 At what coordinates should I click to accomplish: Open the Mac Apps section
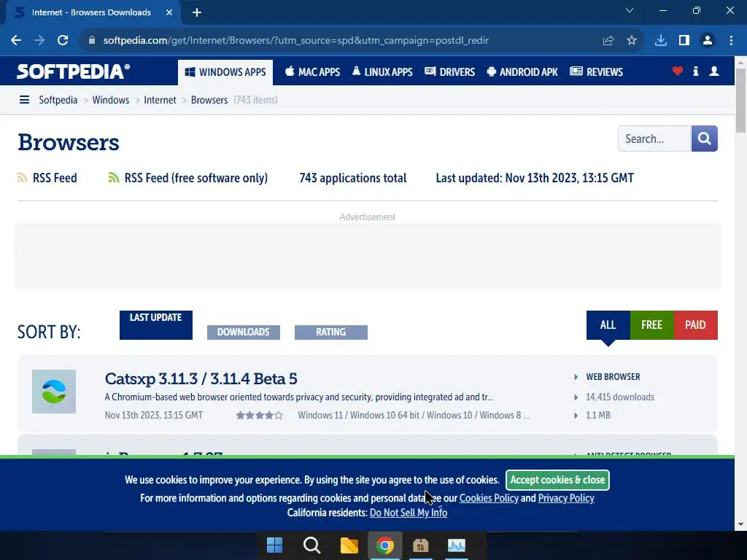tap(312, 72)
